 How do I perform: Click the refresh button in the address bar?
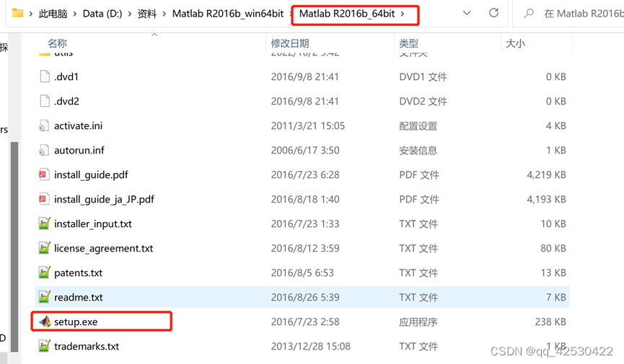(x=494, y=13)
